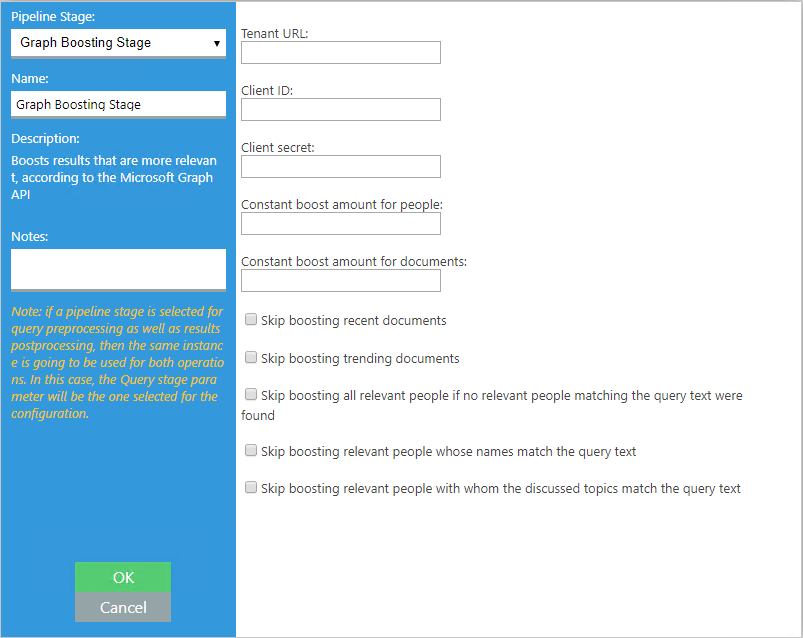803x638 pixels.
Task: Tick Skip boosting people whose names match
Action: [252, 451]
